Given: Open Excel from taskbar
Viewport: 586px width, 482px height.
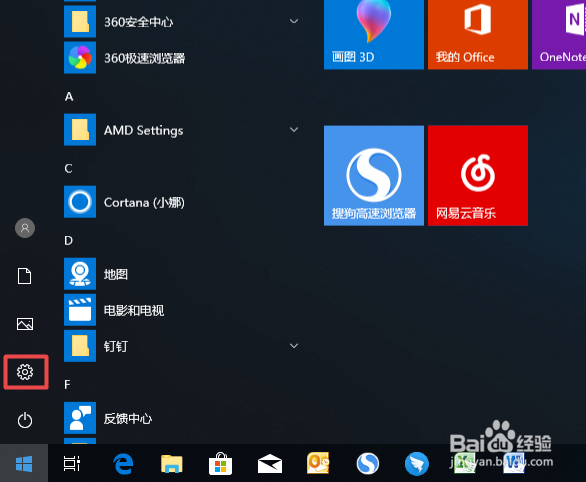Looking at the screenshot, I should pos(465,463).
